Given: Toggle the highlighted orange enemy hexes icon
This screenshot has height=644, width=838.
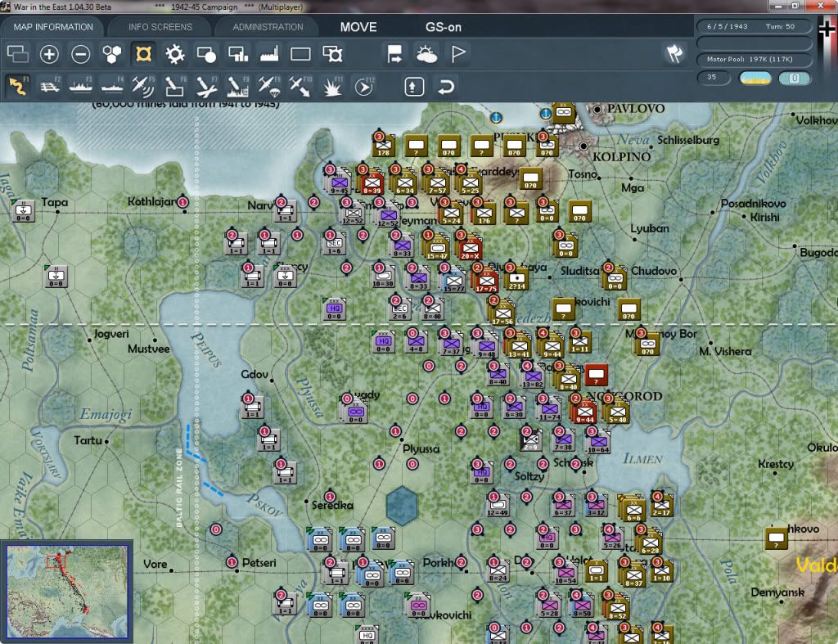Looking at the screenshot, I should (x=143, y=54).
